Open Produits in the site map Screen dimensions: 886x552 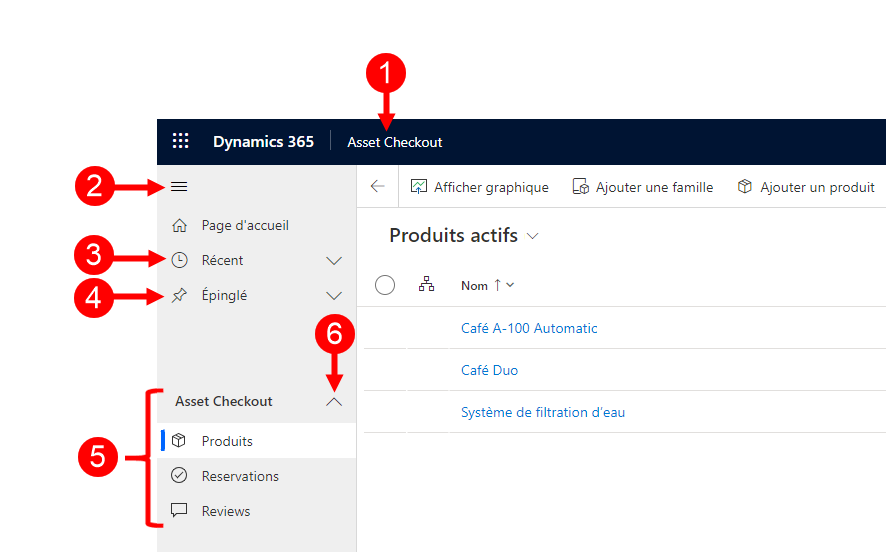pos(257,441)
